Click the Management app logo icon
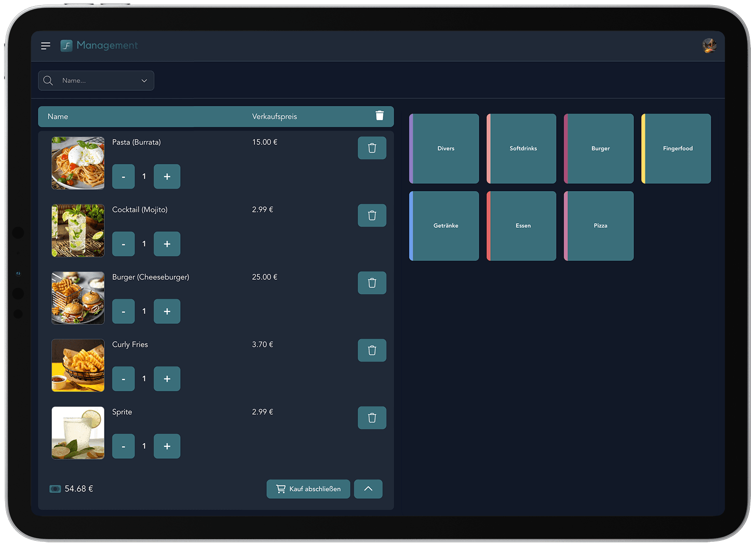This screenshot has width=756, height=548. [x=66, y=46]
